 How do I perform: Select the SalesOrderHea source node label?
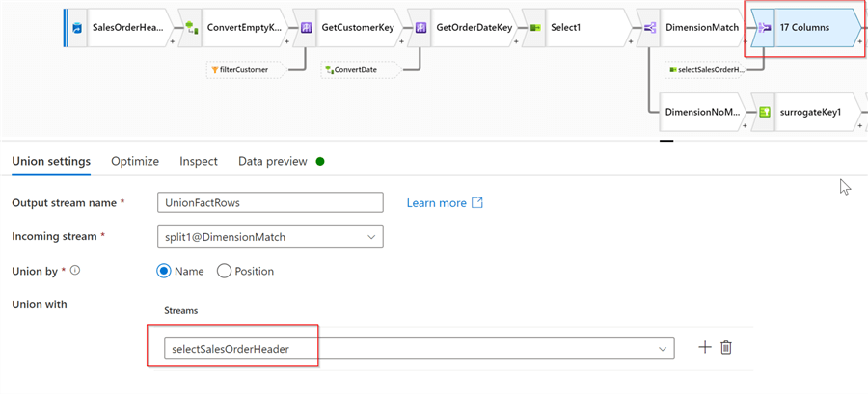[128, 27]
